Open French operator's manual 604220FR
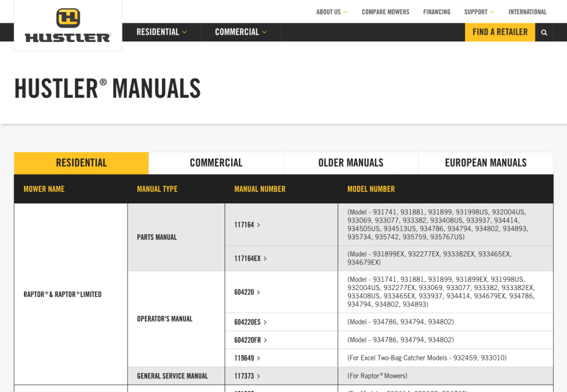 [251, 340]
